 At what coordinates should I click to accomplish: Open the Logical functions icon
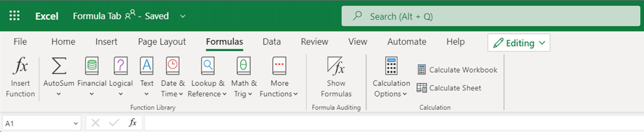coord(121,65)
